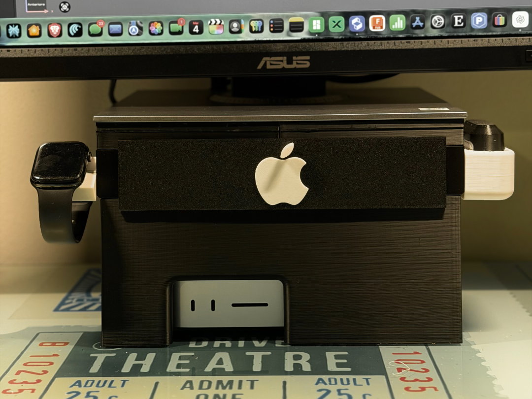Open the Calendar icon showing 4

coord(196,28)
